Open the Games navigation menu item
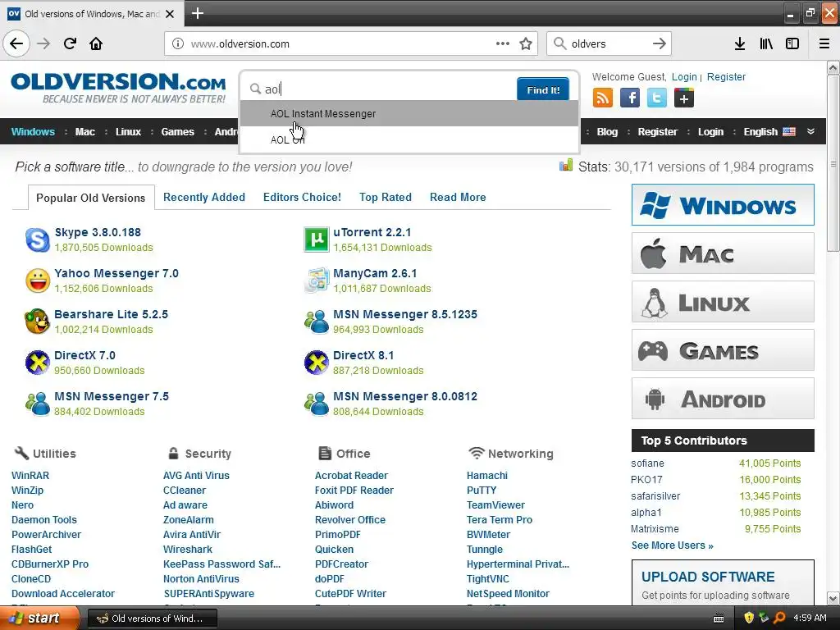 178,132
